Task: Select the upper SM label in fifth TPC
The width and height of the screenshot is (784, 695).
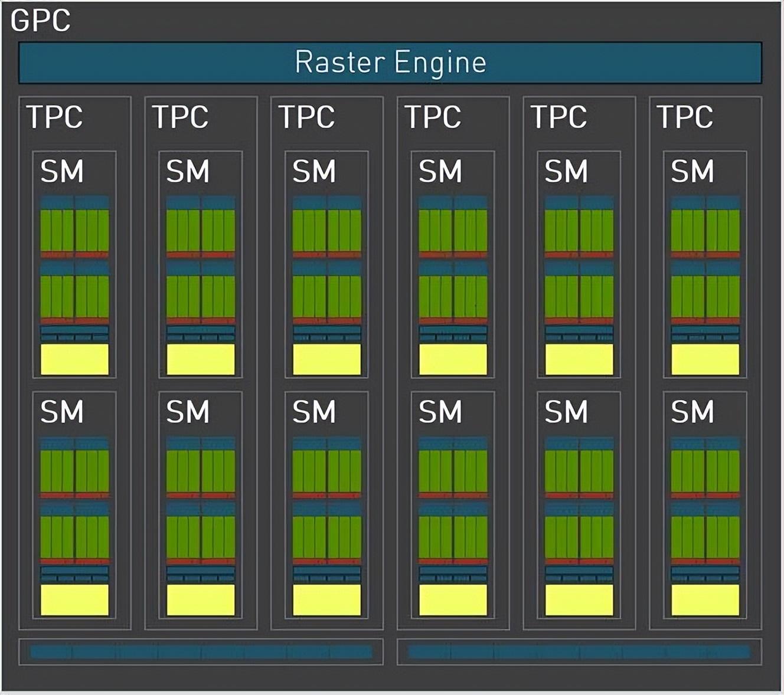Action: point(566,172)
